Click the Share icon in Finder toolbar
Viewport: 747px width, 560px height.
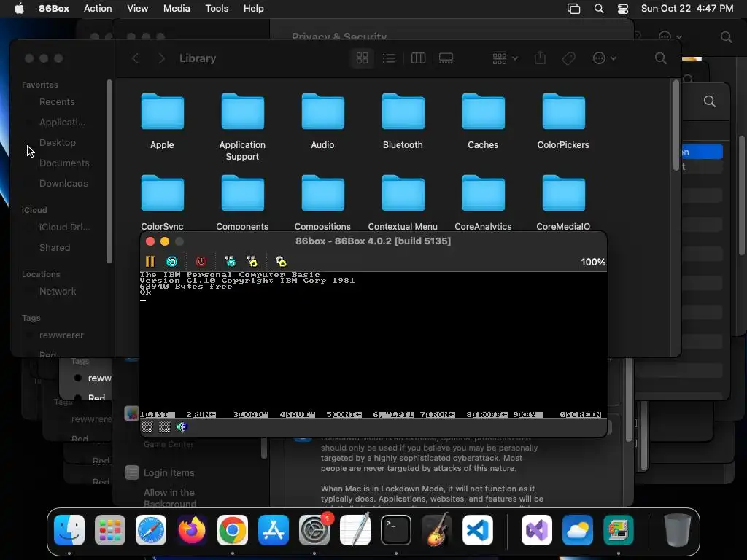coord(540,58)
